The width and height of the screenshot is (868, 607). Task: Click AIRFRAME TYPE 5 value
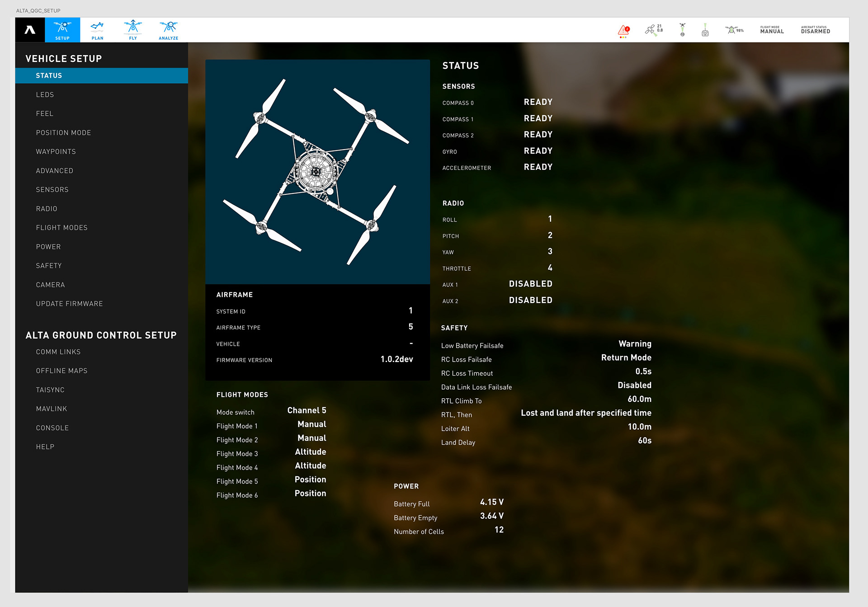[410, 327]
